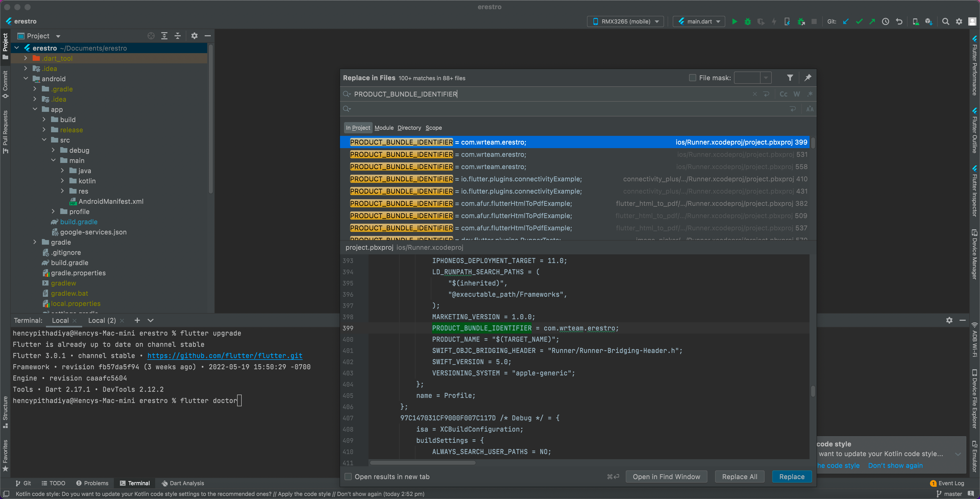
Task: Switch to Scope tab
Action: (434, 128)
